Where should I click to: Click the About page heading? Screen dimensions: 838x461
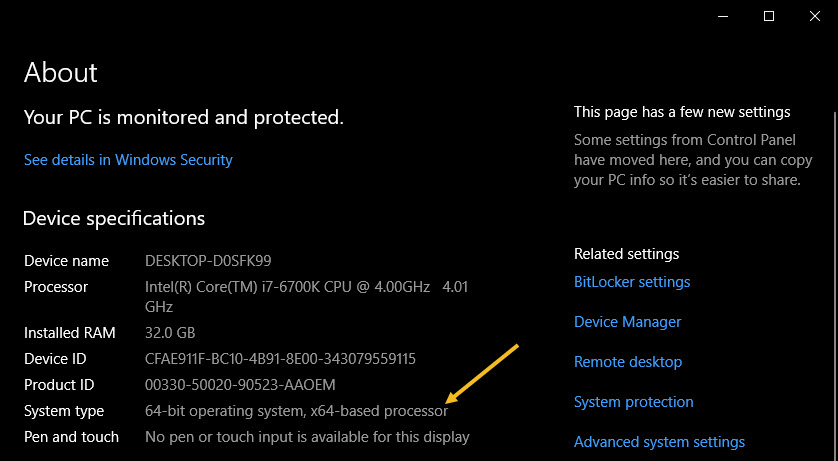click(61, 73)
